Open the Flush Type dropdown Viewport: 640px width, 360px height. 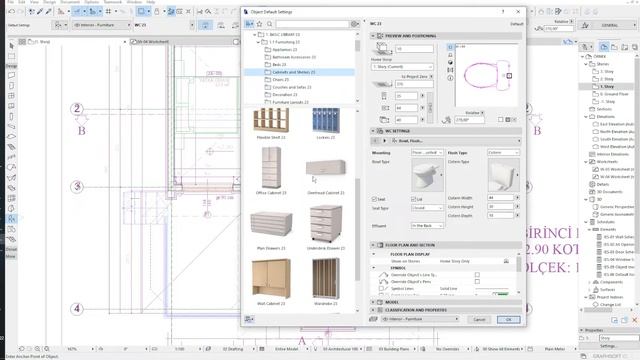coord(503,153)
